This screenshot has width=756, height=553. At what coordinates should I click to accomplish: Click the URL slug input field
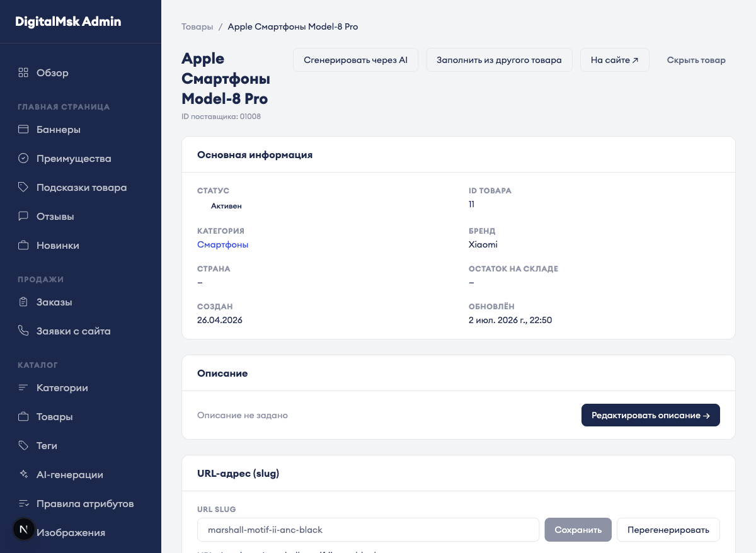(x=368, y=530)
